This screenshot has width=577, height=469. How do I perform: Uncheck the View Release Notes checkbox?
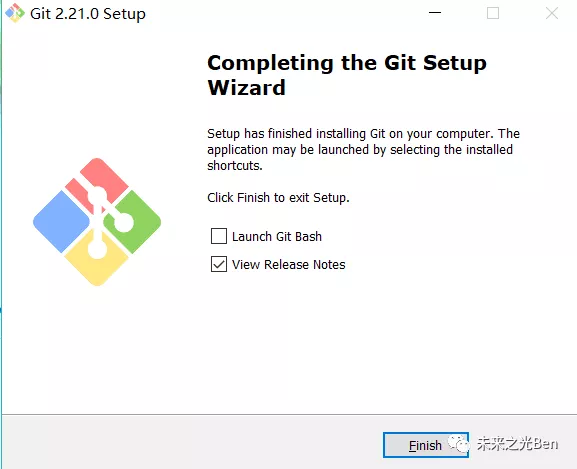coord(219,264)
